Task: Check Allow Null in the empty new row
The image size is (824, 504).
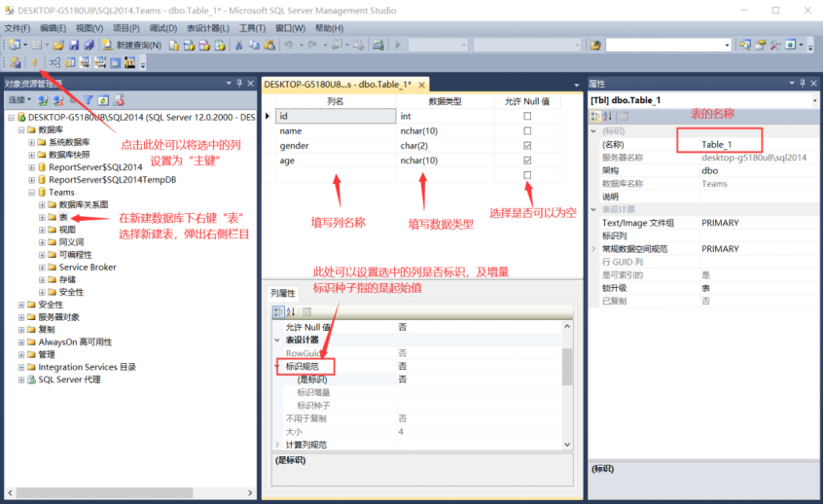Action: (527, 174)
